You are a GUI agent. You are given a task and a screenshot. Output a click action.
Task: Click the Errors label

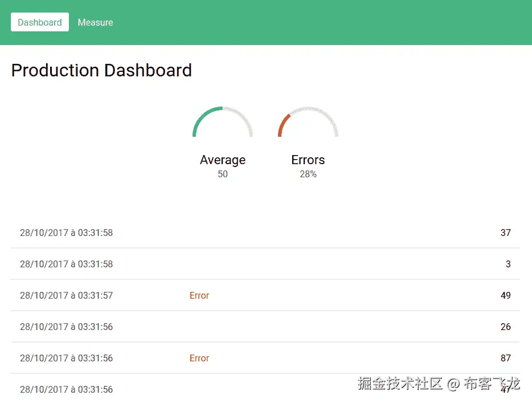pyautogui.click(x=308, y=160)
